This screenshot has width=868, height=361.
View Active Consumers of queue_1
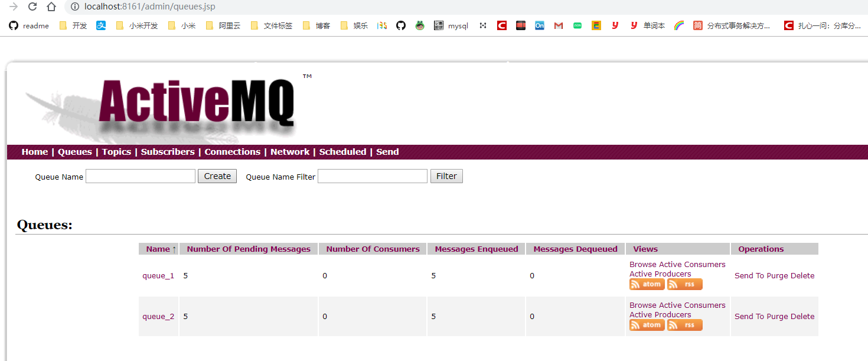click(x=692, y=264)
